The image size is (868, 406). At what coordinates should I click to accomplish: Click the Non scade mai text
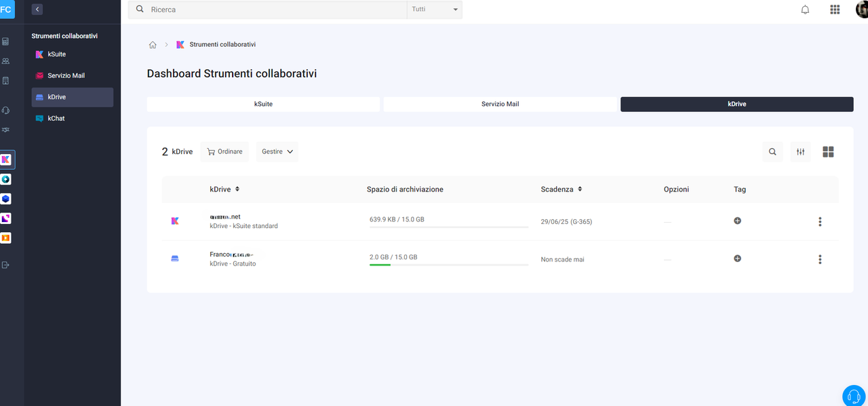click(x=562, y=259)
